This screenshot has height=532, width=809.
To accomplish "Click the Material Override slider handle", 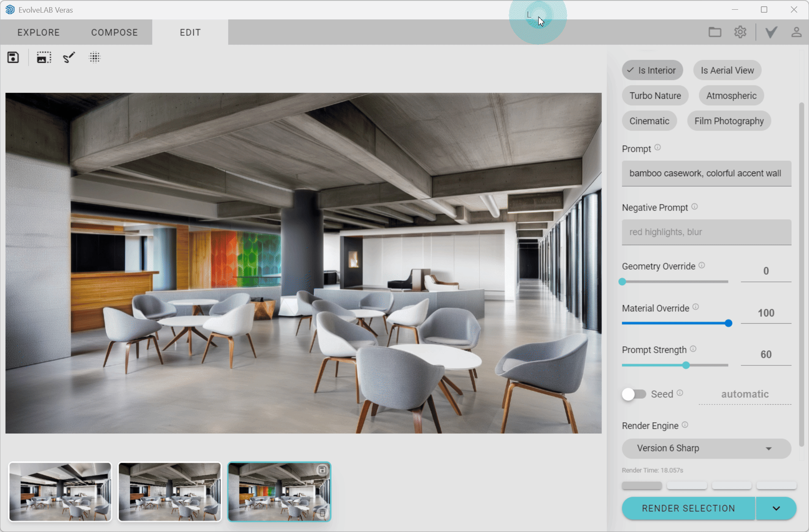I will pyautogui.click(x=728, y=323).
